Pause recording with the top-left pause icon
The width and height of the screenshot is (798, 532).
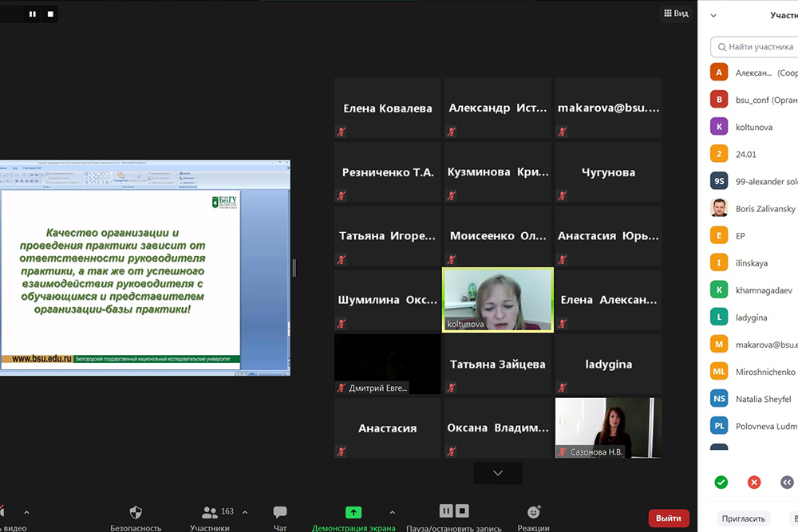(x=33, y=14)
